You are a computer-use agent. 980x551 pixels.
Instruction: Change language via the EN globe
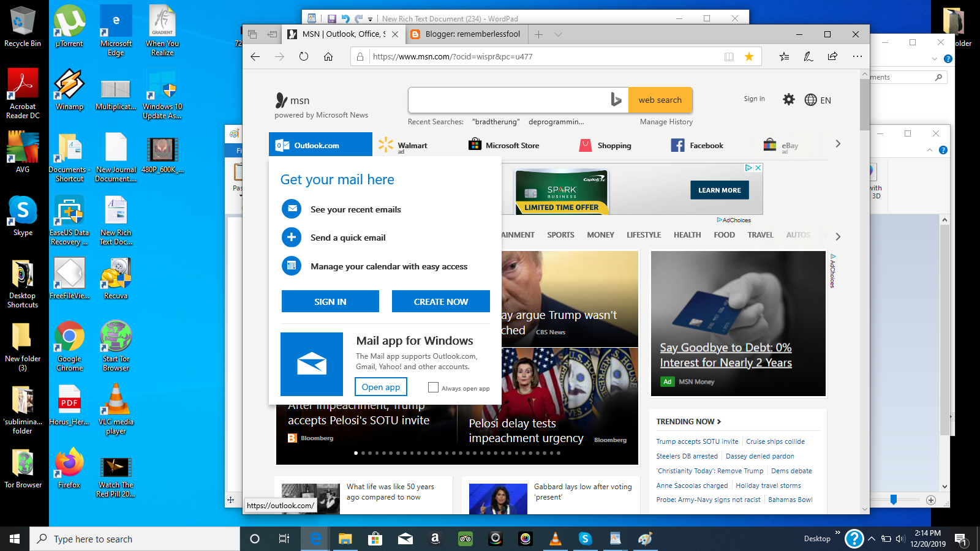(x=818, y=100)
